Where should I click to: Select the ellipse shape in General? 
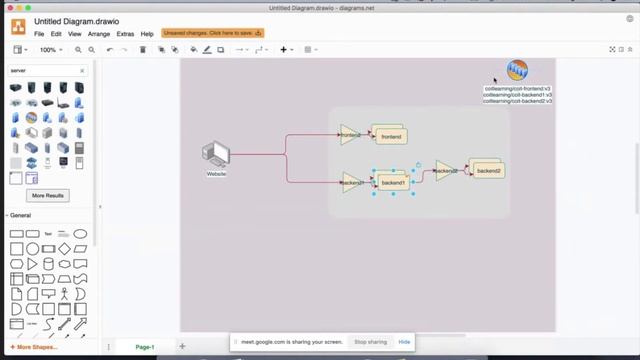(x=80, y=234)
